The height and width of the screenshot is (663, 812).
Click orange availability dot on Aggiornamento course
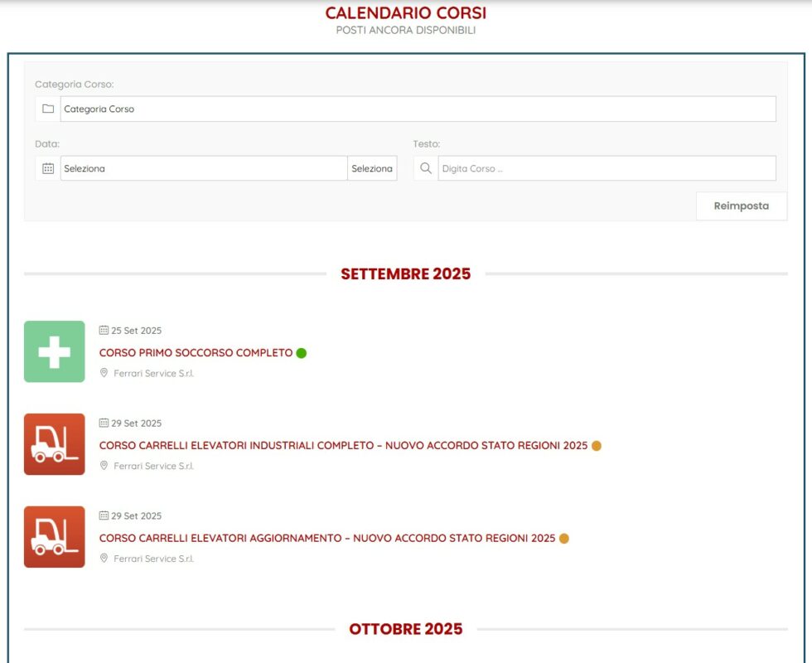pyautogui.click(x=564, y=539)
